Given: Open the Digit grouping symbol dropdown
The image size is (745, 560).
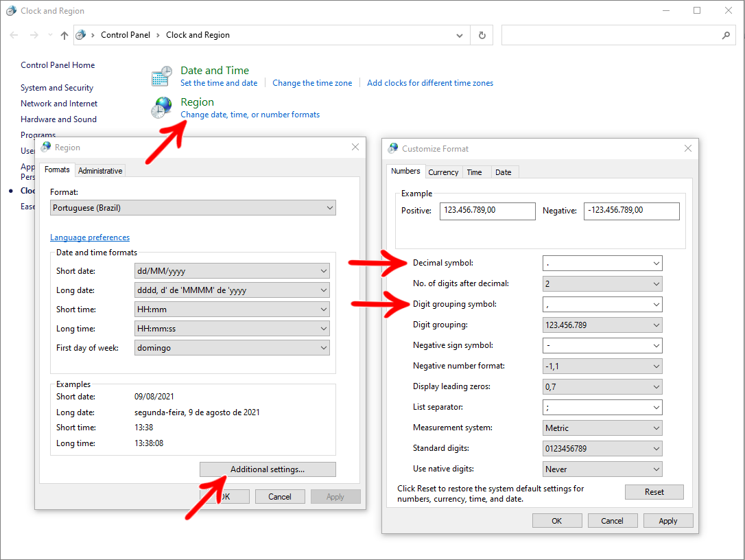Looking at the screenshot, I should click(602, 304).
